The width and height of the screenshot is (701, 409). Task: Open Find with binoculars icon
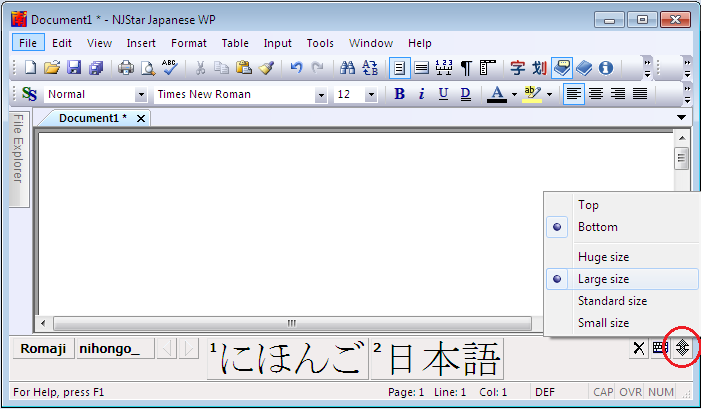(347, 68)
